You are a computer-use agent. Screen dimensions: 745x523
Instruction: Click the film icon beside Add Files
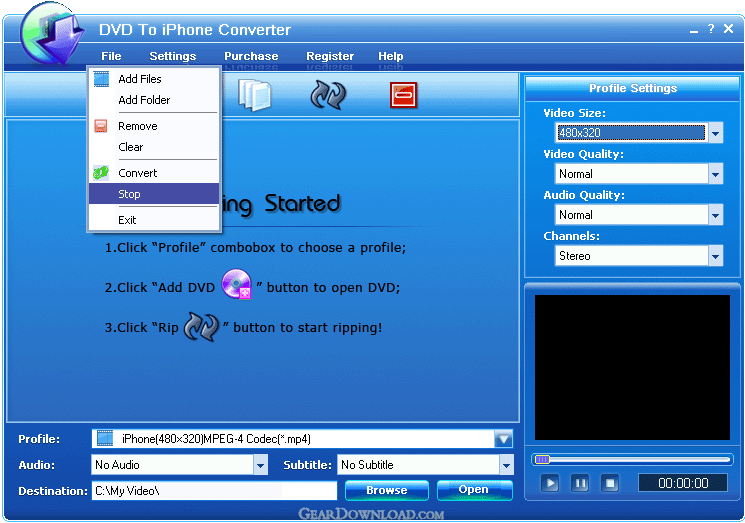click(101, 79)
